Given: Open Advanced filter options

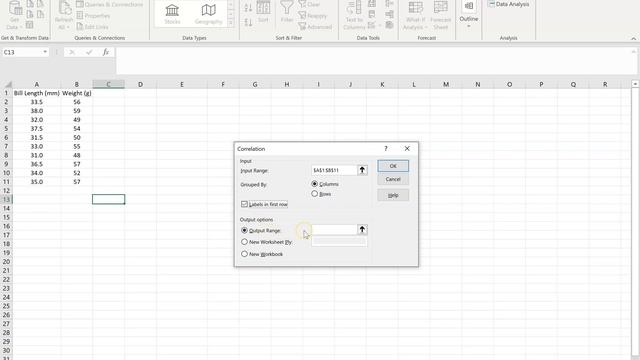Looking at the screenshot, I should (x=315, y=27).
